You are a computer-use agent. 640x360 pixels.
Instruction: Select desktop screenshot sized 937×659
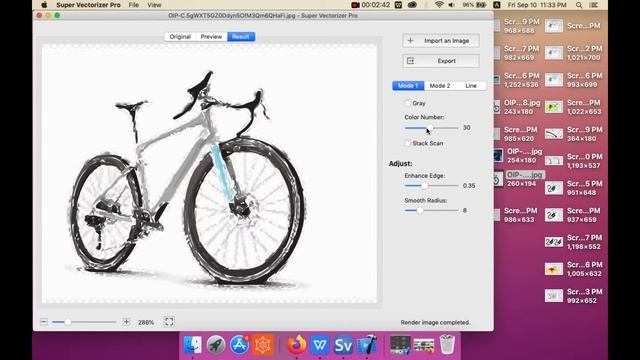573,215
